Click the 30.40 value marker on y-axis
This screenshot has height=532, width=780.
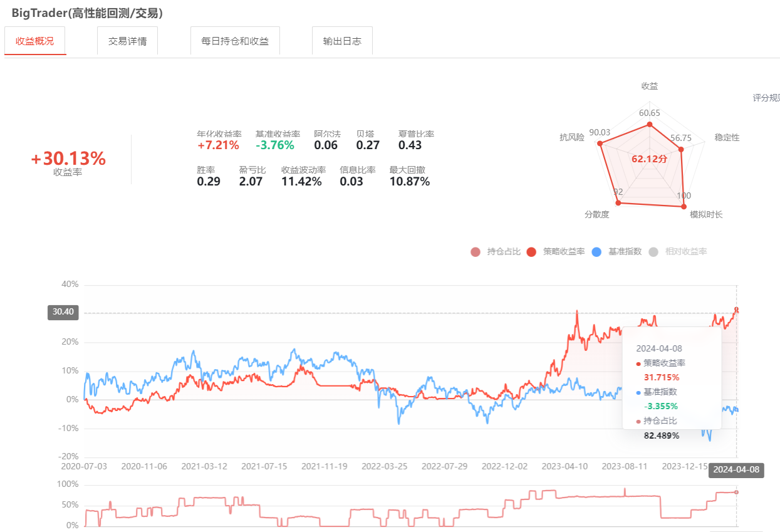pyautogui.click(x=63, y=312)
